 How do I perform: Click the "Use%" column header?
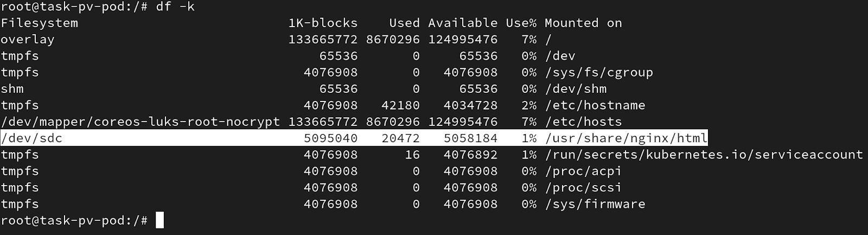tap(521, 23)
